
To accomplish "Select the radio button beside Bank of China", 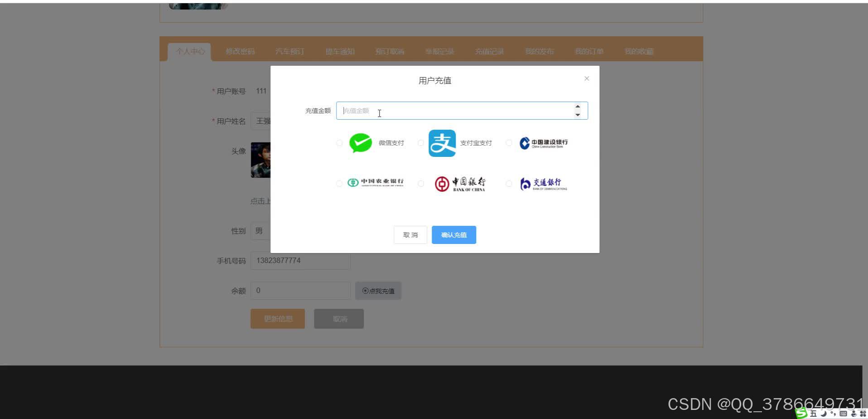I will coord(420,183).
